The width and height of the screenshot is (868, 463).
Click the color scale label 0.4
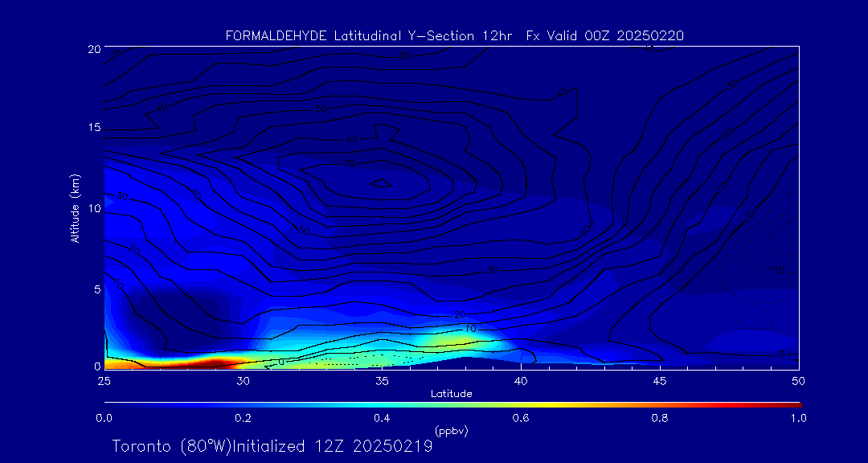click(382, 418)
